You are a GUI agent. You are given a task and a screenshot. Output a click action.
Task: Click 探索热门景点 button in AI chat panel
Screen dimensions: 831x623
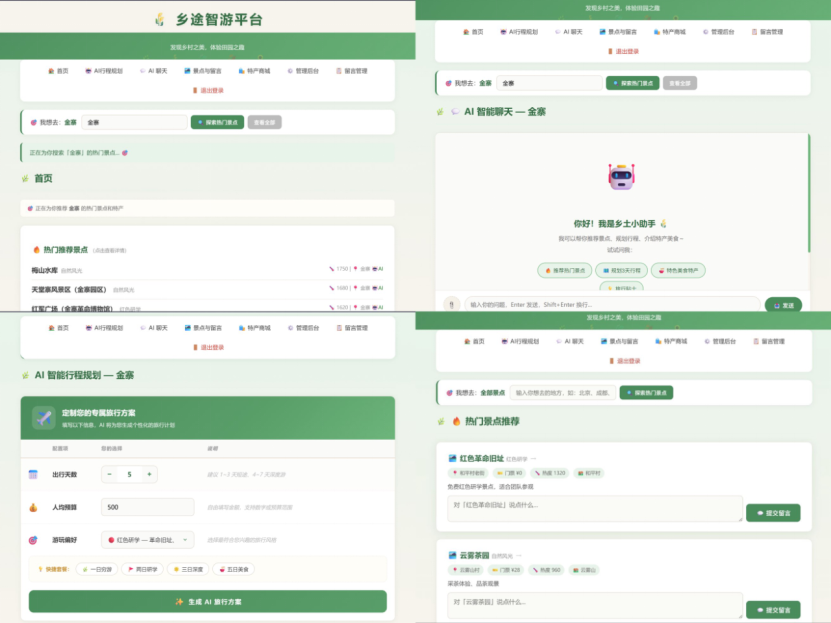[633, 83]
